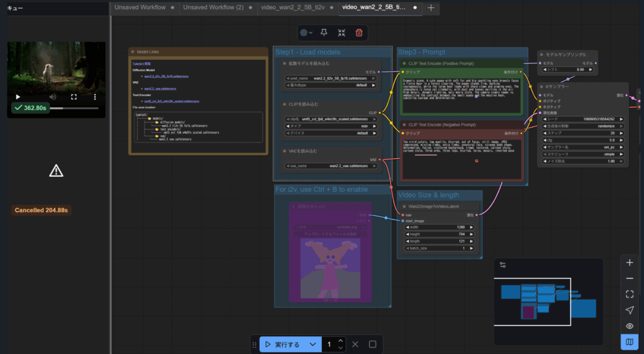
Task: Click the navigation arrow mode icon
Action: click(x=630, y=310)
